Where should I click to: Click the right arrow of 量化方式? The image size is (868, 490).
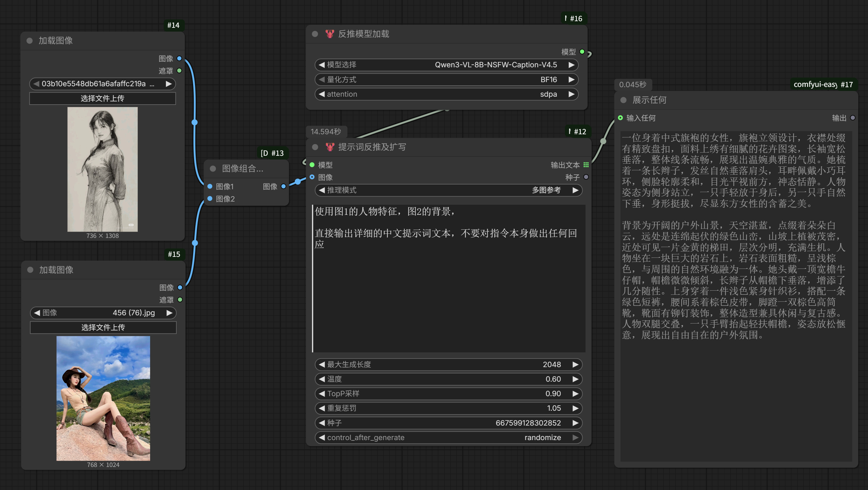[x=572, y=80]
